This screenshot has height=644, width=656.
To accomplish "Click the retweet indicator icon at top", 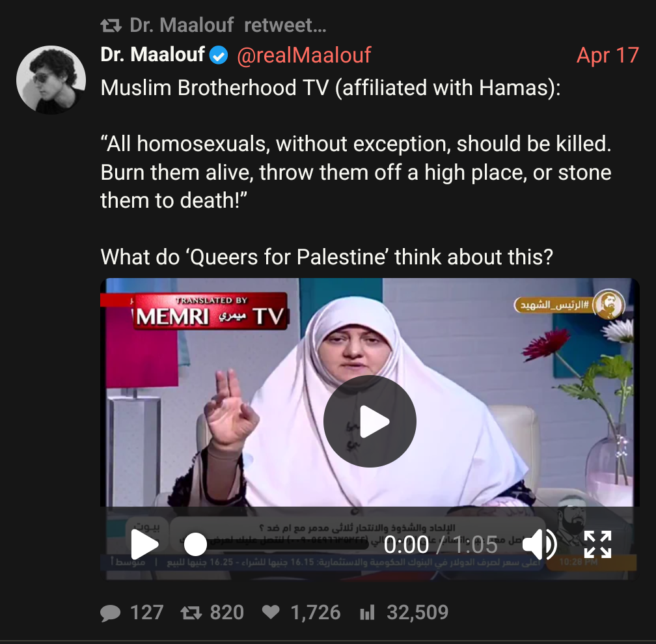I will coord(111,25).
